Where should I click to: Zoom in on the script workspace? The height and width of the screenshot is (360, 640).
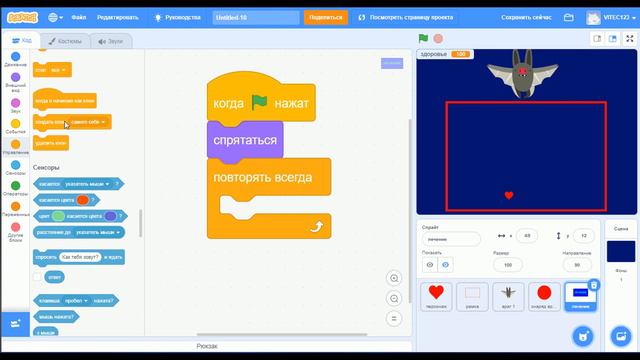(x=394, y=278)
